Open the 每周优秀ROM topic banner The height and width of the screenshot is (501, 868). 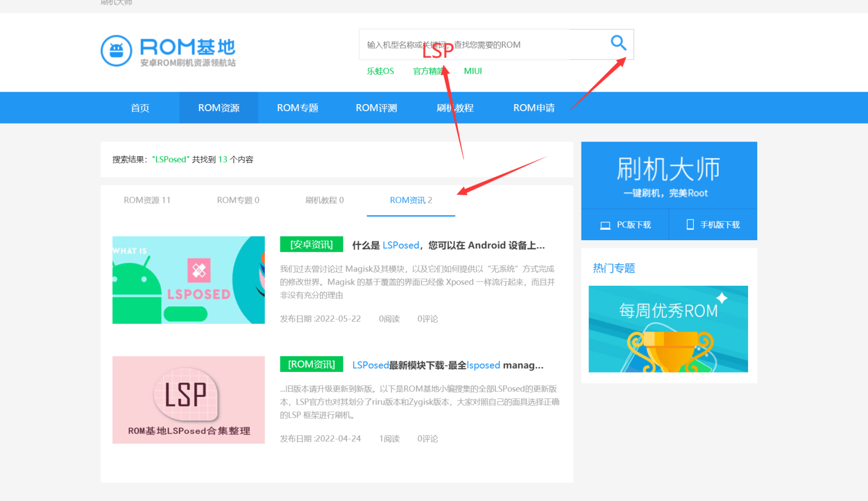(x=668, y=329)
